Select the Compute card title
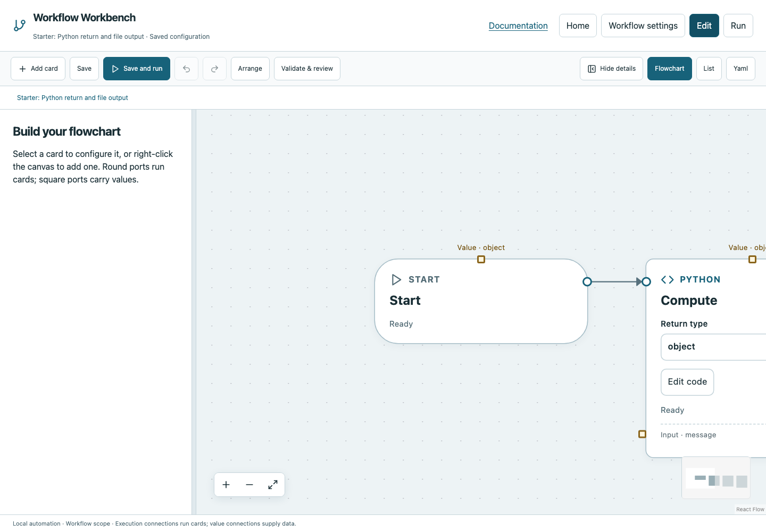This screenshot has height=532, width=766. click(x=689, y=301)
